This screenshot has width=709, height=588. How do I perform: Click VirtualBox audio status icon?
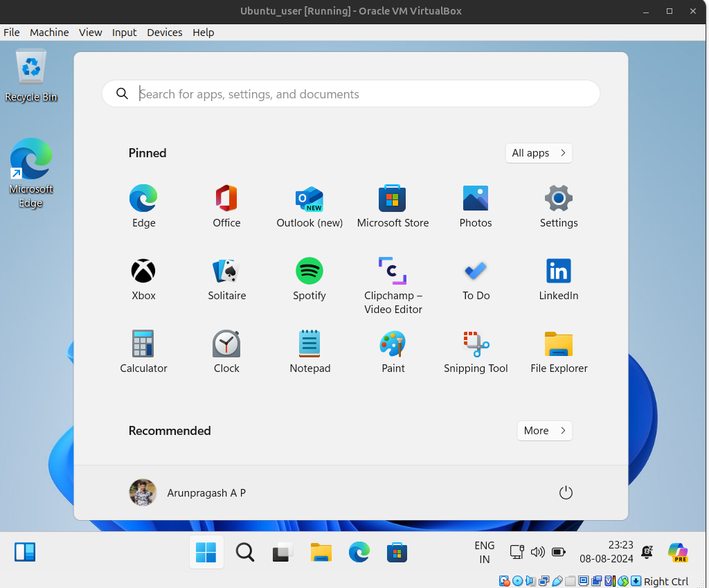(x=531, y=581)
